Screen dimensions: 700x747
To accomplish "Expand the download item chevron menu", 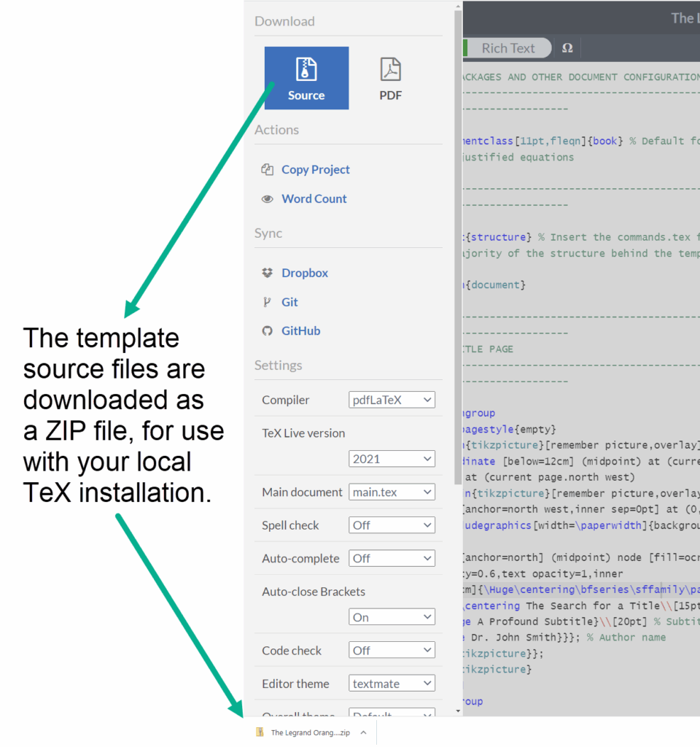I will [x=363, y=732].
